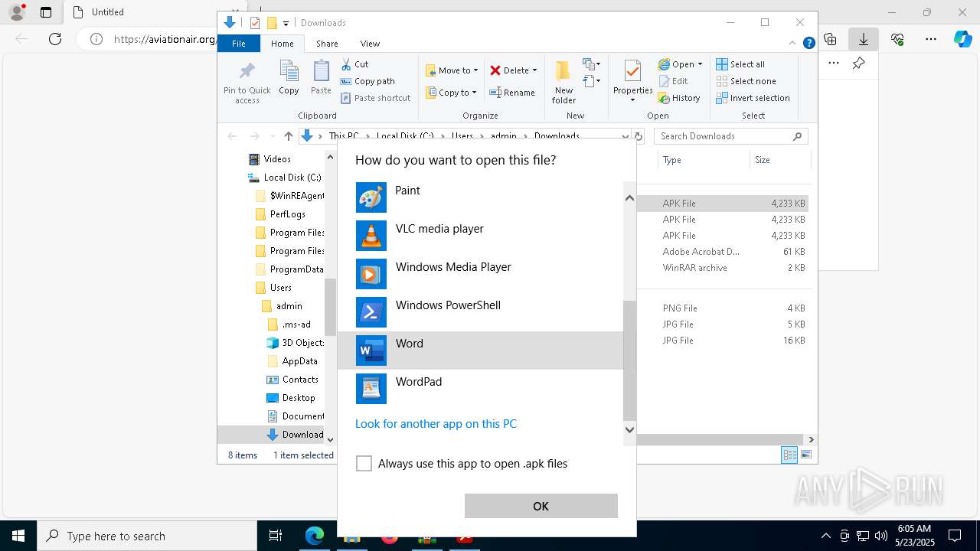Viewport: 980px width, 551px height.
Task: Sort by Type column header
Action: tap(703, 160)
